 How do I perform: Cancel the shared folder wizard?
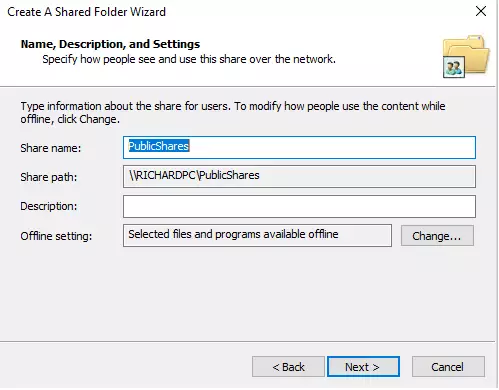(448, 367)
